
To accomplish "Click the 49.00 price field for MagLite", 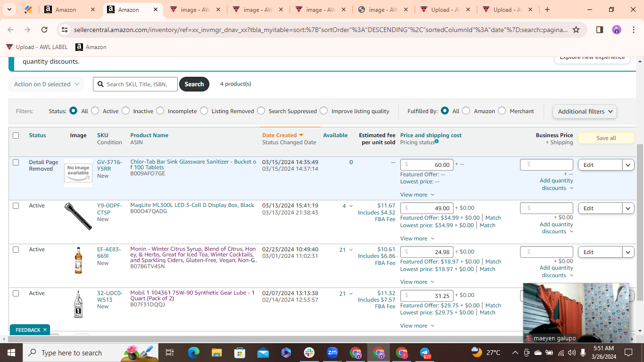I will [x=427, y=208].
